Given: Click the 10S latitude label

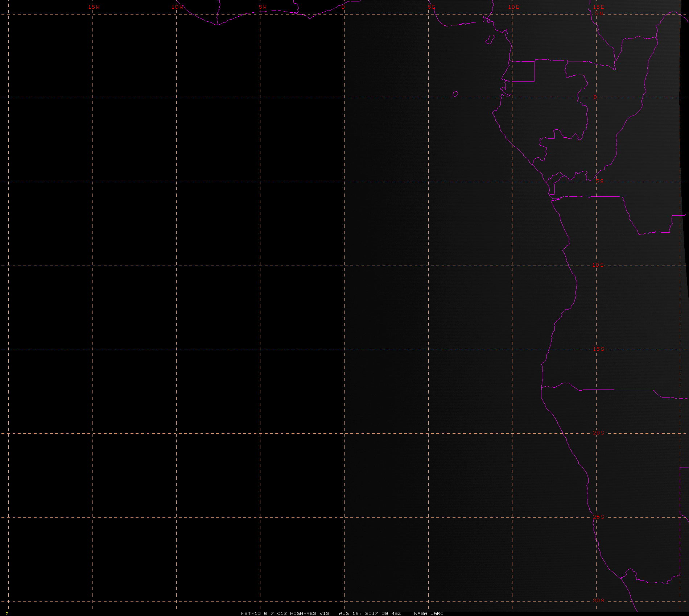Looking at the screenshot, I should click(598, 265).
